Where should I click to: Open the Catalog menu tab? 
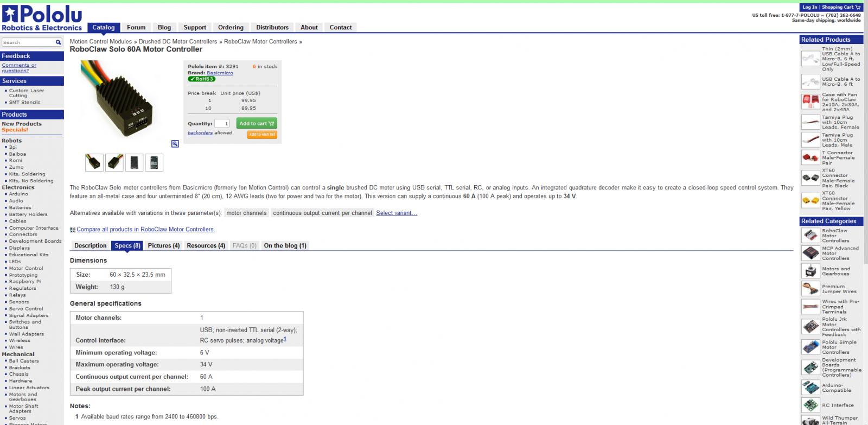pyautogui.click(x=103, y=27)
